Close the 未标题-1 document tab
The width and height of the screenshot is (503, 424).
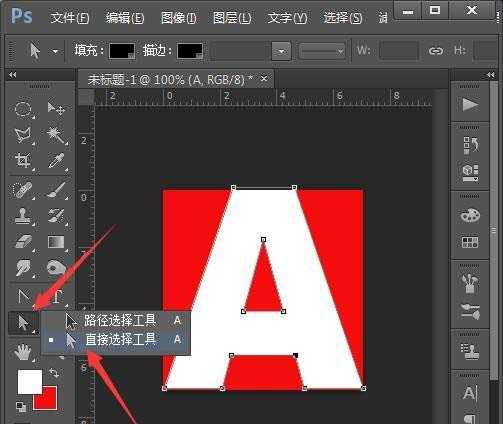tap(264, 79)
